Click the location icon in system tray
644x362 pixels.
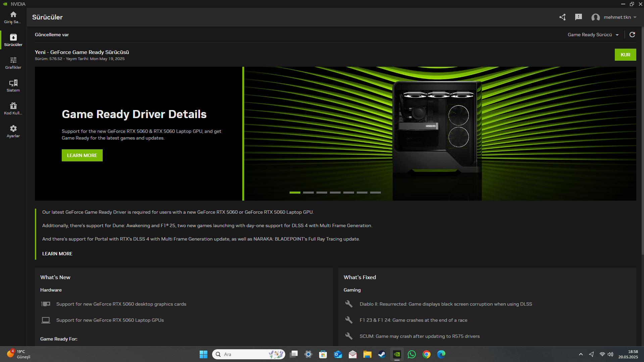591,354
